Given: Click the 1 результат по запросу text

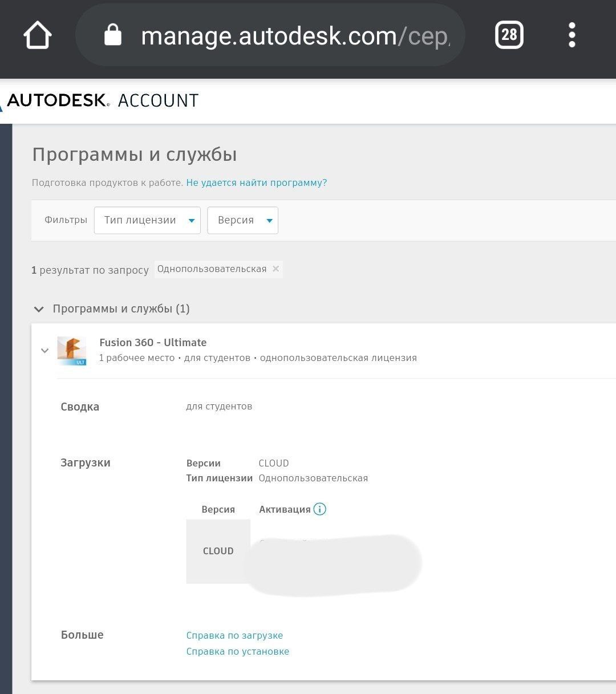Looking at the screenshot, I should pyautogui.click(x=90, y=270).
